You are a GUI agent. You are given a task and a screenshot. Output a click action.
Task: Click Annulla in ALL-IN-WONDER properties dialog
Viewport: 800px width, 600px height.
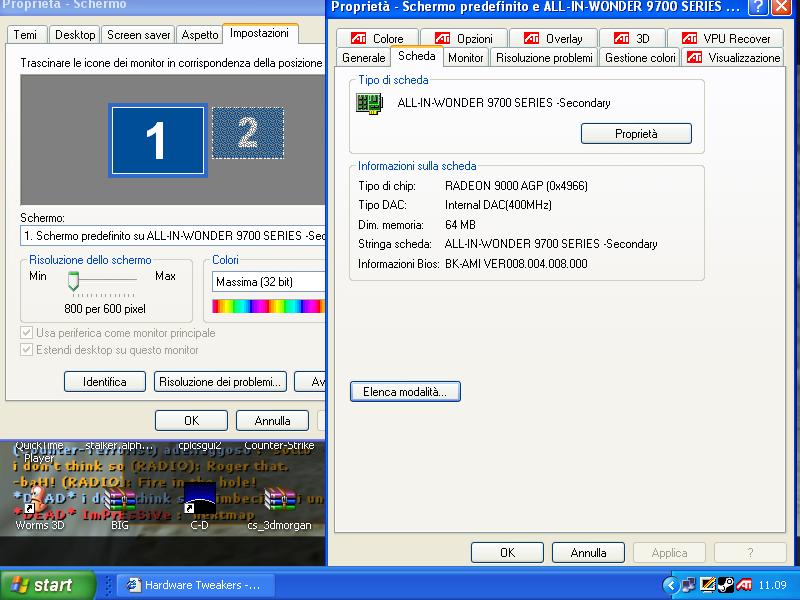588,553
